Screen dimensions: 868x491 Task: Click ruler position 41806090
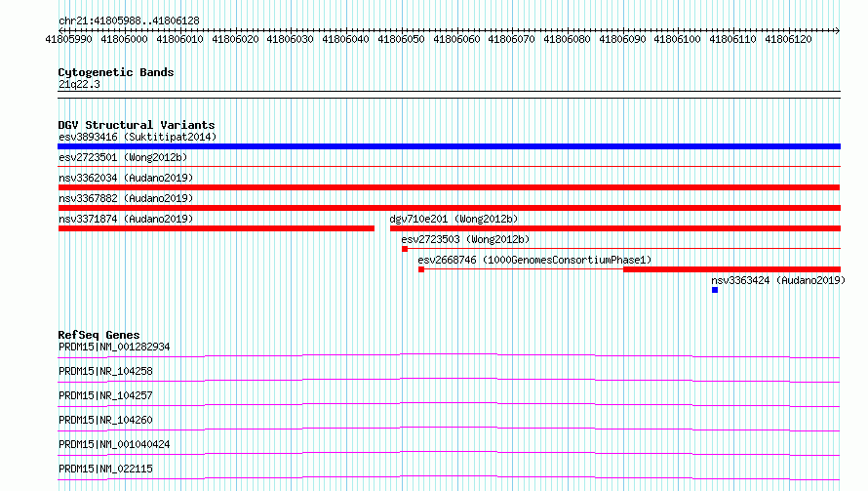point(622,39)
